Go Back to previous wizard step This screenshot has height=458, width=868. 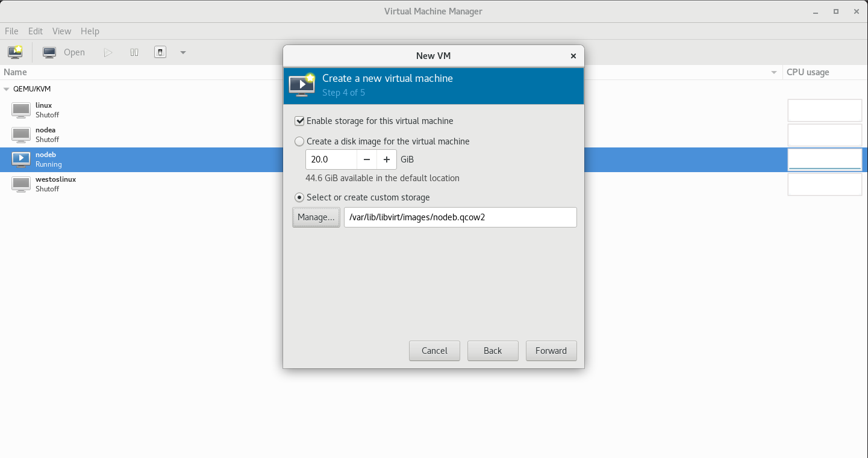click(x=493, y=351)
